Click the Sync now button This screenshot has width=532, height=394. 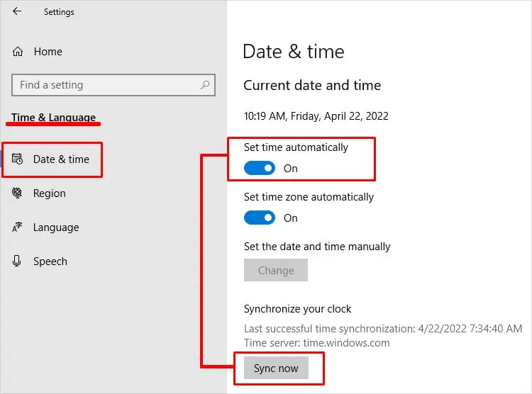coord(276,368)
